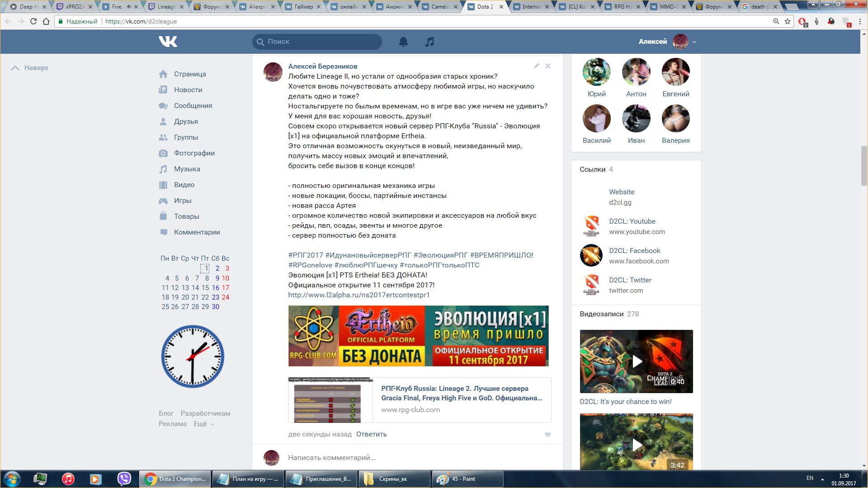Viewport: 868px width, 488px height.
Task: Open Алексей Березников author name
Action: (x=322, y=66)
